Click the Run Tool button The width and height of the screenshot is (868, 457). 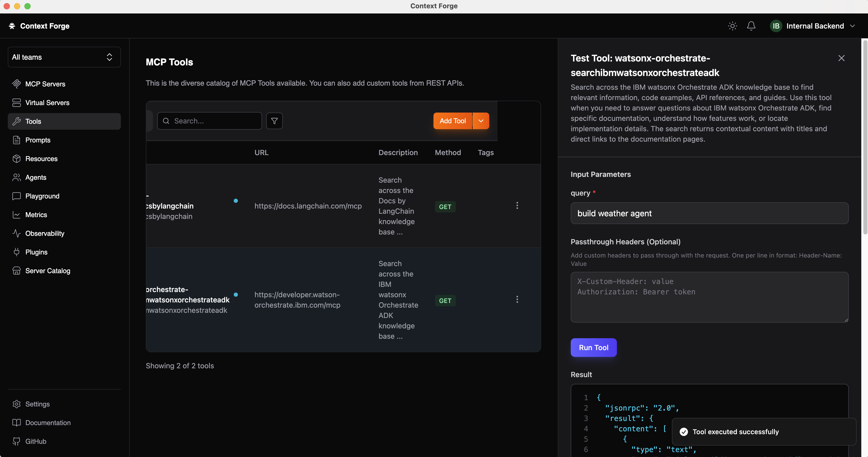pos(593,348)
